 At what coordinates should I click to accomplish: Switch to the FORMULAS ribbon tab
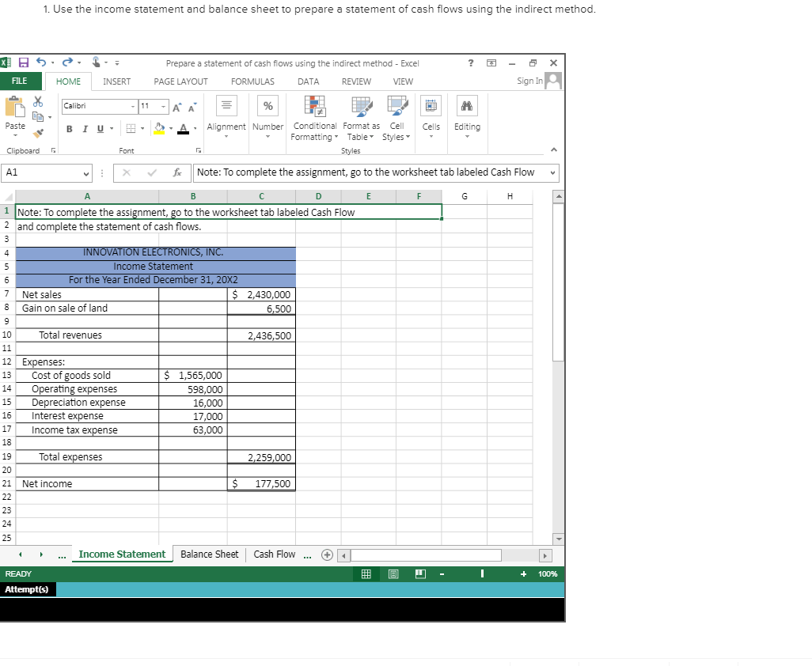point(252,81)
